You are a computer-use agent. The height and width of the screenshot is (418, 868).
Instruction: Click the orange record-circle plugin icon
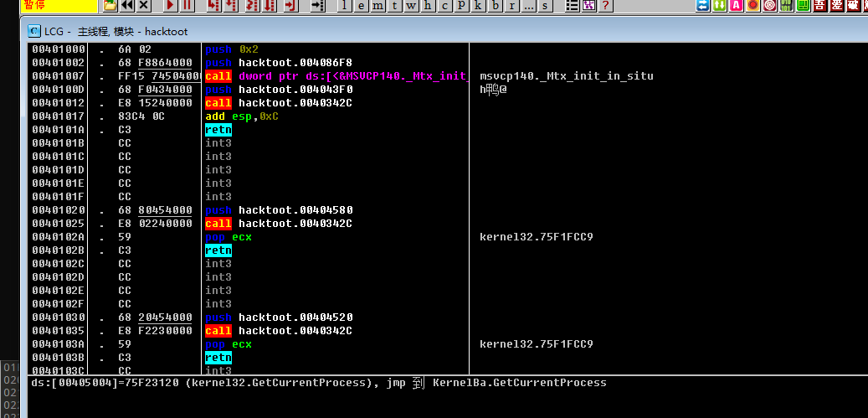point(752,6)
